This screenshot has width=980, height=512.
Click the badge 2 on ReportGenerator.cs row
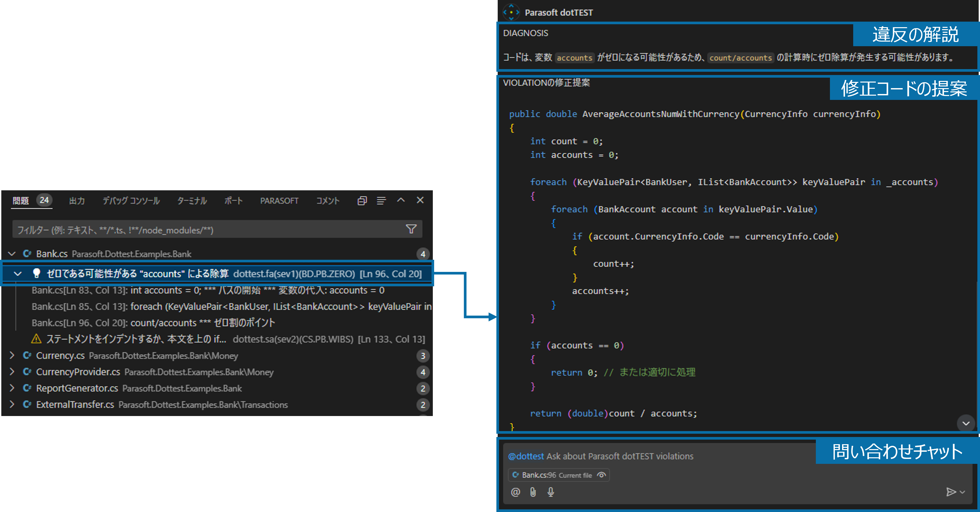423,389
